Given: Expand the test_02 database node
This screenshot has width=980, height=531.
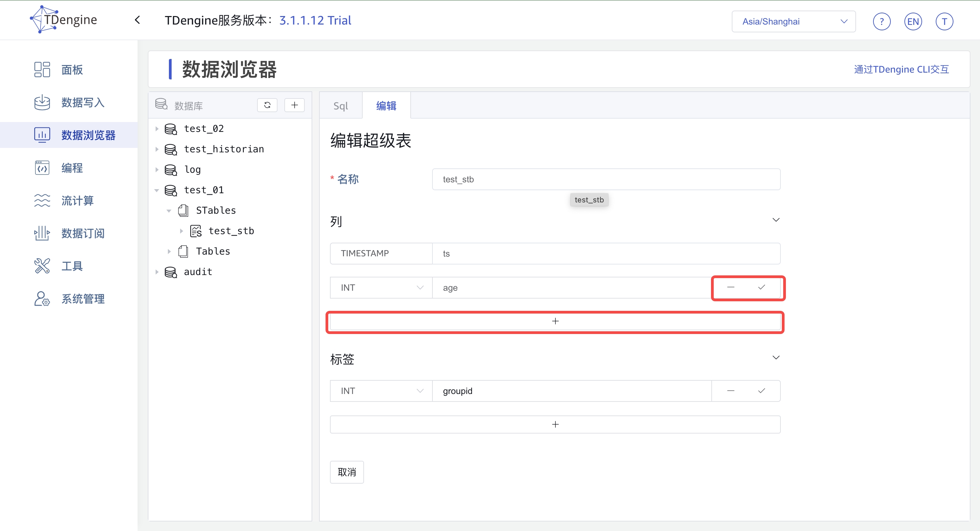Looking at the screenshot, I should point(157,128).
